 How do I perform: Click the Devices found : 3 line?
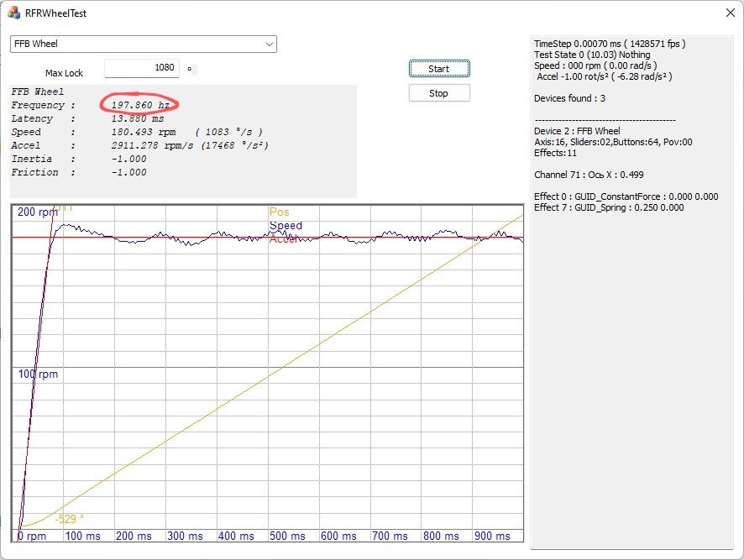point(570,98)
